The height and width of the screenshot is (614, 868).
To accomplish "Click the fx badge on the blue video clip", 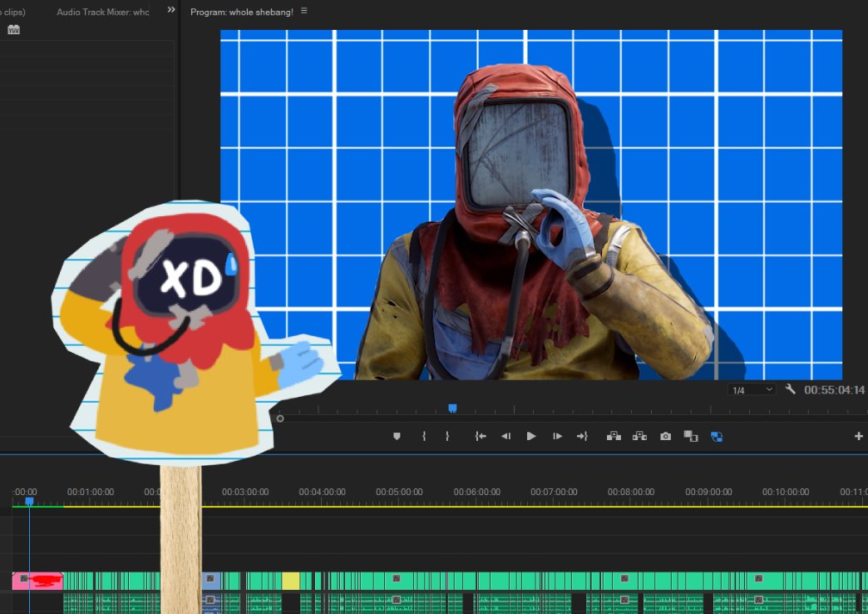I will (210, 578).
